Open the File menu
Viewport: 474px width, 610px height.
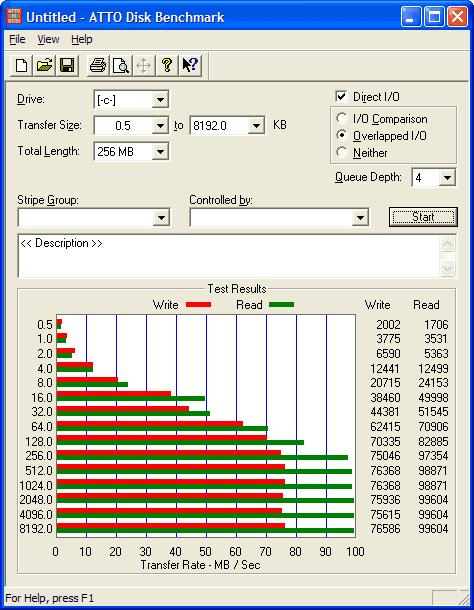[x=17, y=39]
